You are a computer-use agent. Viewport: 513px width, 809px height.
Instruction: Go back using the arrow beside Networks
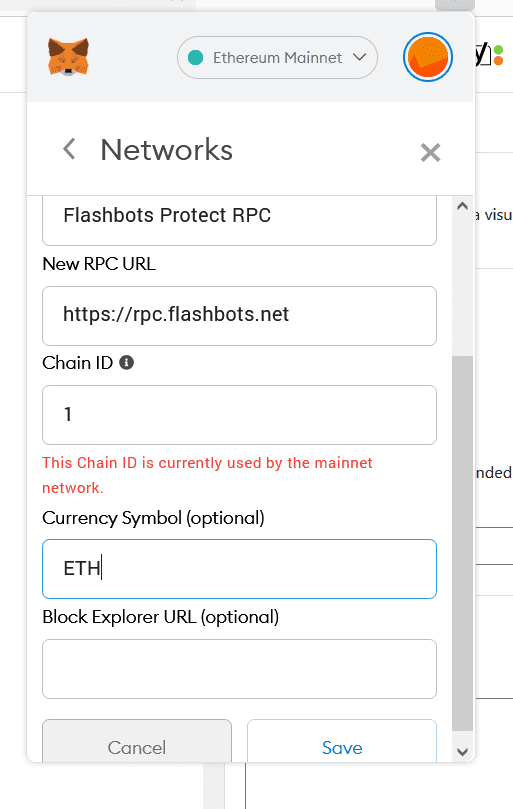pyautogui.click(x=69, y=149)
